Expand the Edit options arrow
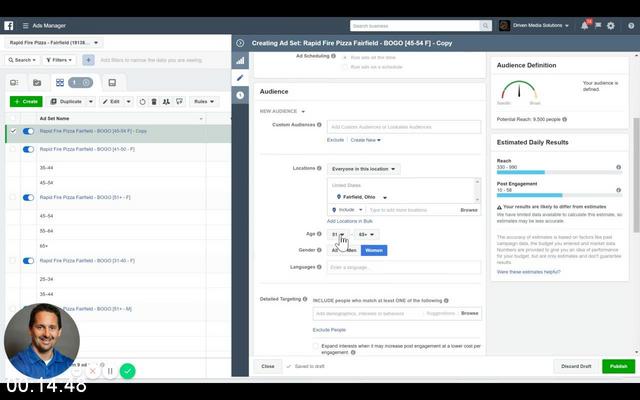Image resolution: width=640 pixels, height=400 pixels. 128,102
